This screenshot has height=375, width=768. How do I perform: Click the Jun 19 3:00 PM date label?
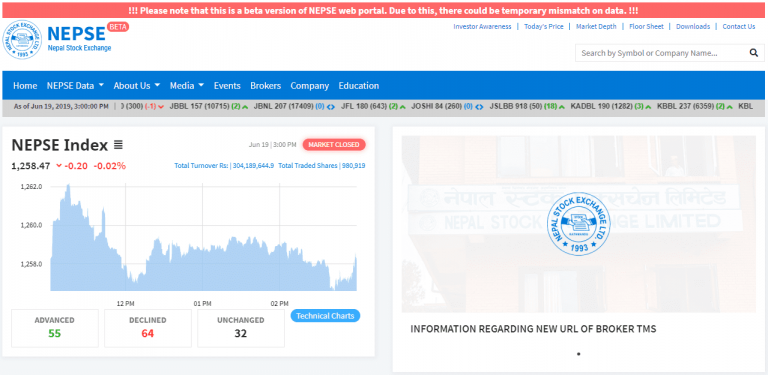pos(272,144)
